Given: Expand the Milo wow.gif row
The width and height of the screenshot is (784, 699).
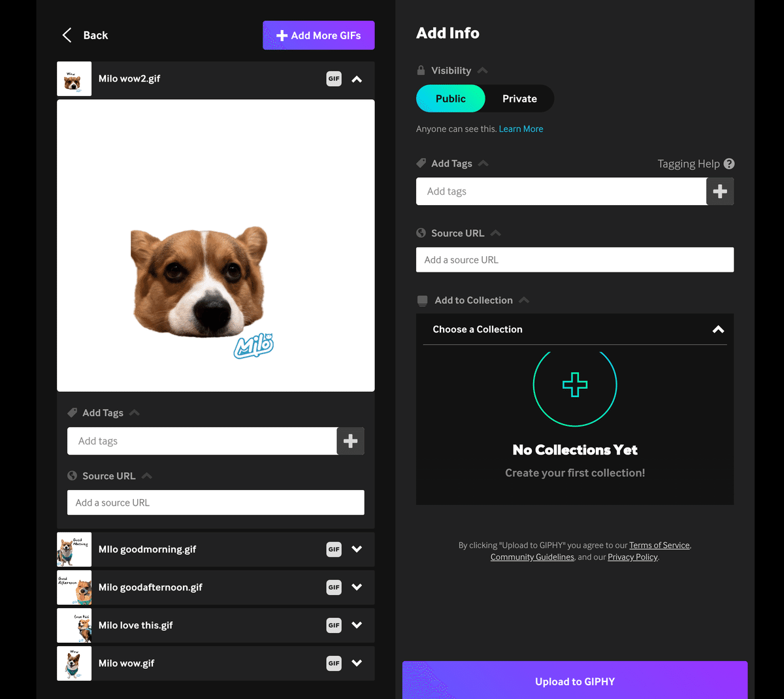Looking at the screenshot, I should pos(357,663).
